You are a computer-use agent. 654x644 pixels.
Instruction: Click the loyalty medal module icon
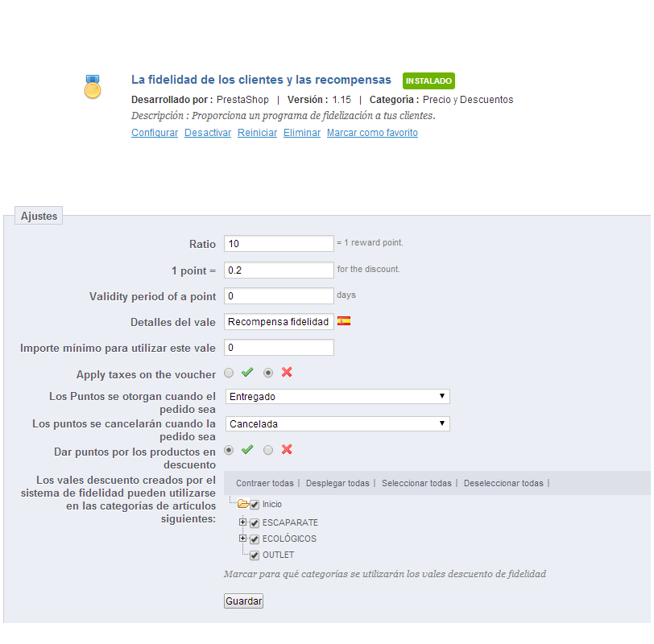coord(93,87)
